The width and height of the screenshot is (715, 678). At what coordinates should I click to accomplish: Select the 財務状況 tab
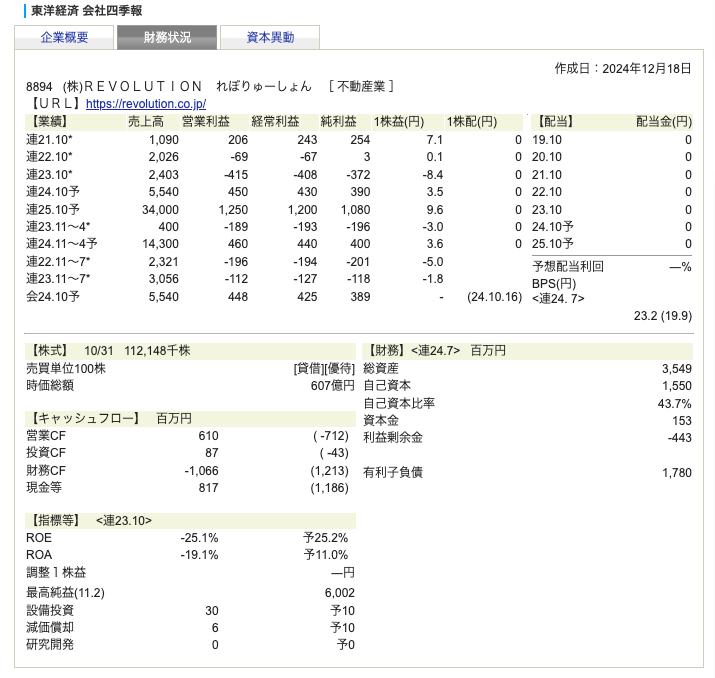point(167,37)
